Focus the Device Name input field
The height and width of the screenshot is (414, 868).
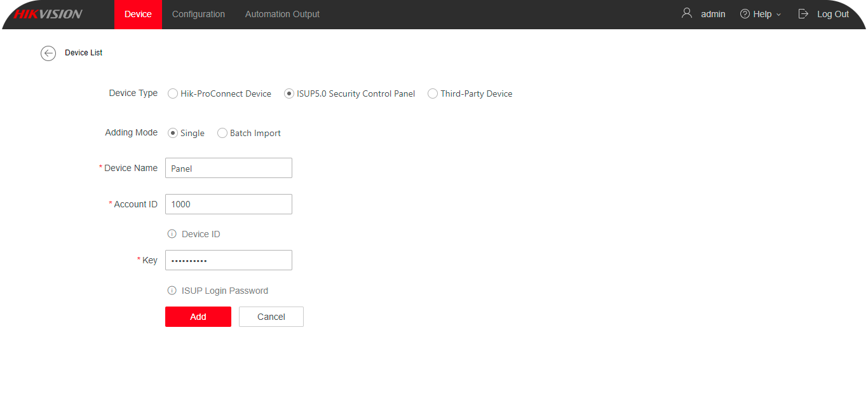pyautogui.click(x=228, y=168)
